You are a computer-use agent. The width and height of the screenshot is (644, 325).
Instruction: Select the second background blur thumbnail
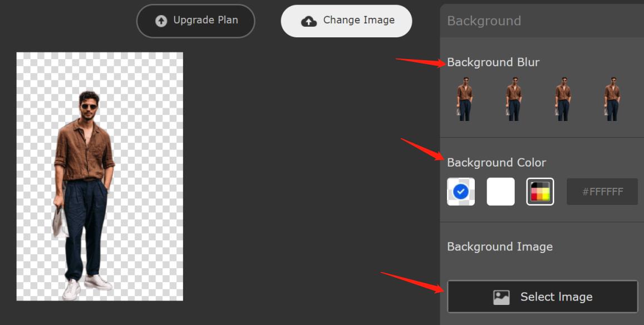[513, 99]
